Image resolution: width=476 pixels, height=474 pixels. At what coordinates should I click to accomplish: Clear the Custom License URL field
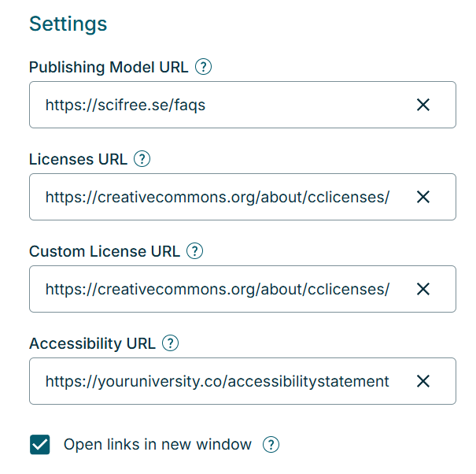pyautogui.click(x=422, y=289)
